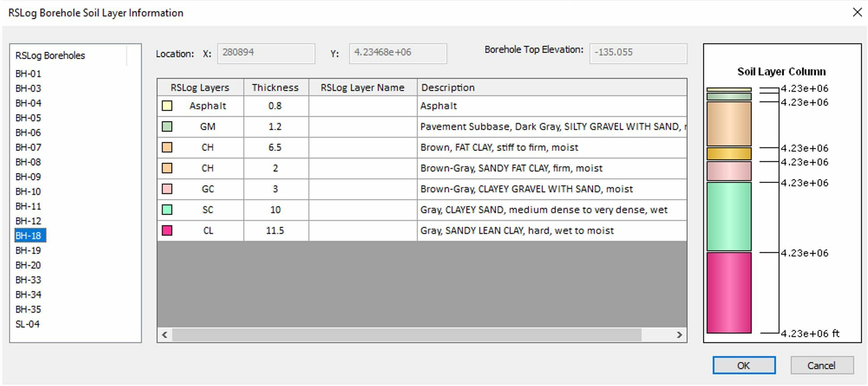This screenshot has height=386, width=868.
Task: Click the GC layer pink color swatch
Action: pos(167,189)
